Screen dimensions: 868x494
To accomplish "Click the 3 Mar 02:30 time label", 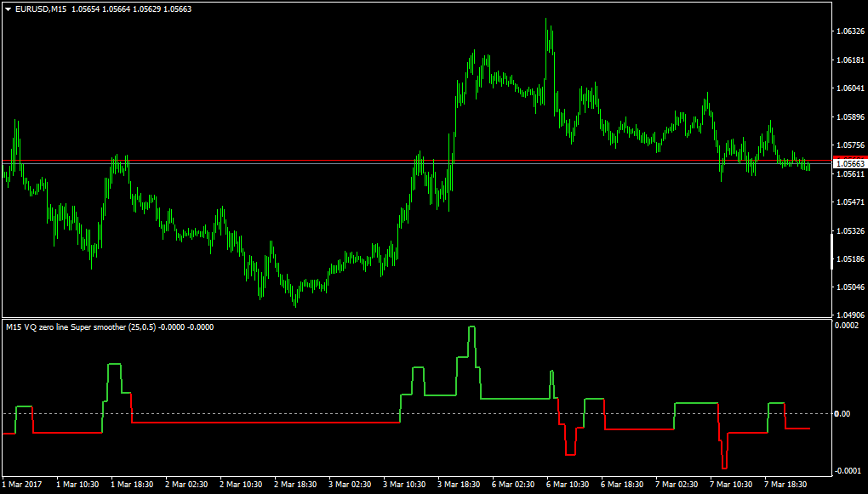I will pyautogui.click(x=350, y=485).
